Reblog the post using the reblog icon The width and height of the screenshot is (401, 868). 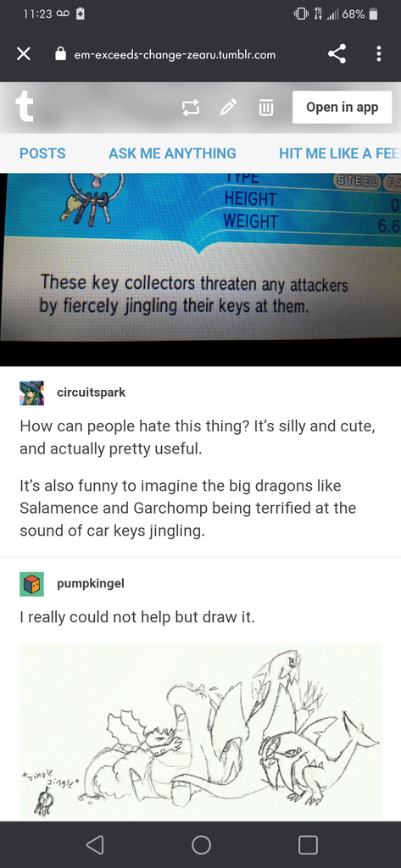tap(191, 108)
